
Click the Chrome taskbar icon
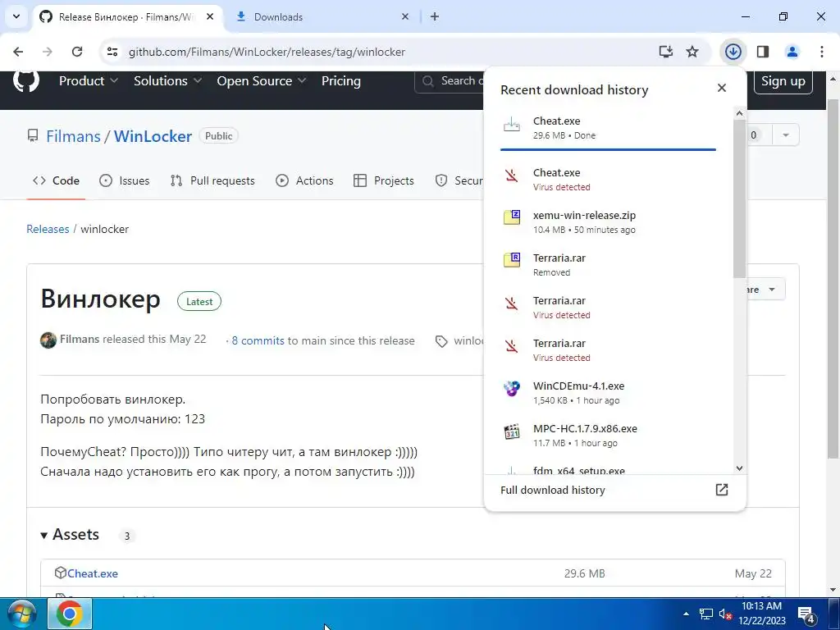click(70, 614)
